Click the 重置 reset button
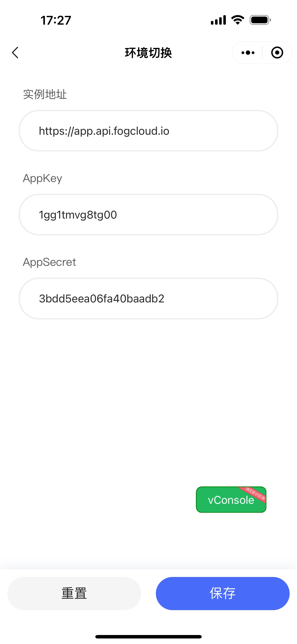The image size is (297, 644). click(74, 594)
